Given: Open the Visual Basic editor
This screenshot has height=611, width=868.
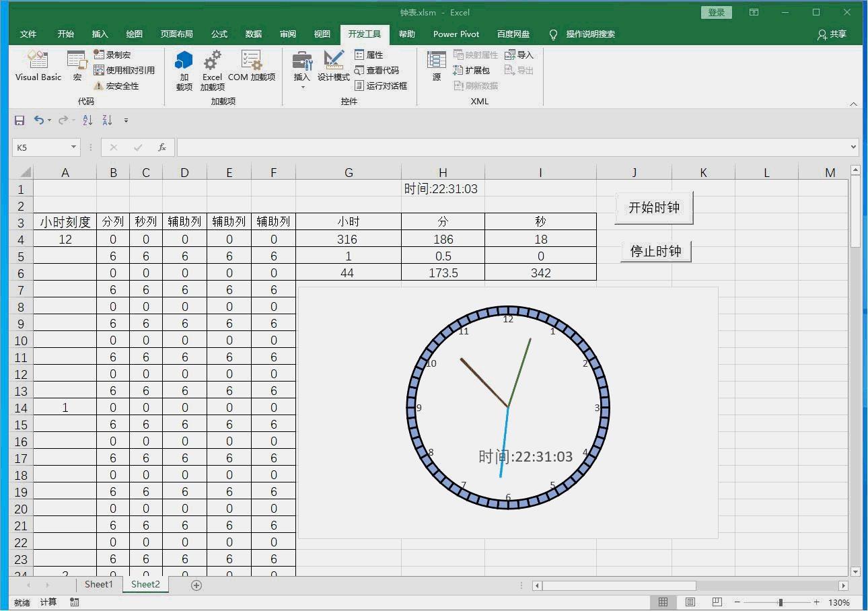Looking at the screenshot, I should (x=38, y=66).
